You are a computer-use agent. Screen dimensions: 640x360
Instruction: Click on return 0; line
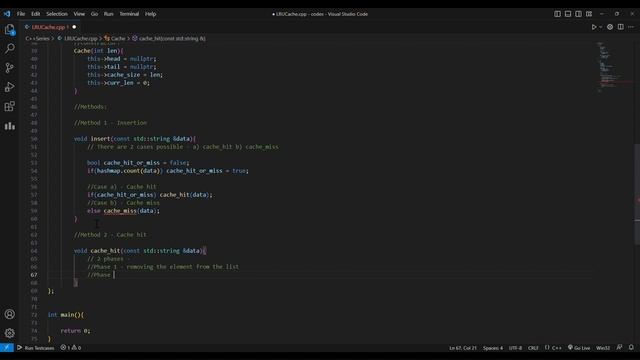(76, 331)
